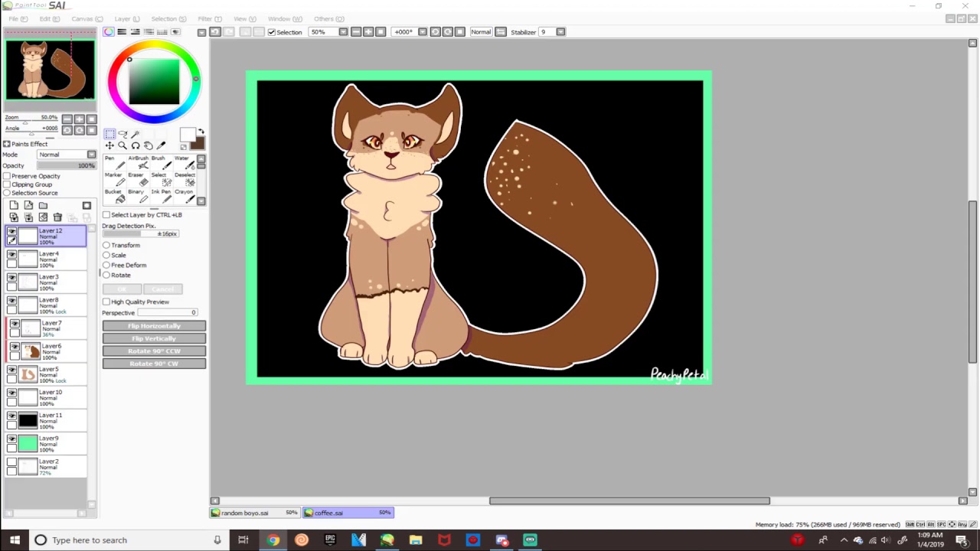This screenshot has width=980, height=551.
Task: Swap foreground and background colors
Action: [201, 132]
